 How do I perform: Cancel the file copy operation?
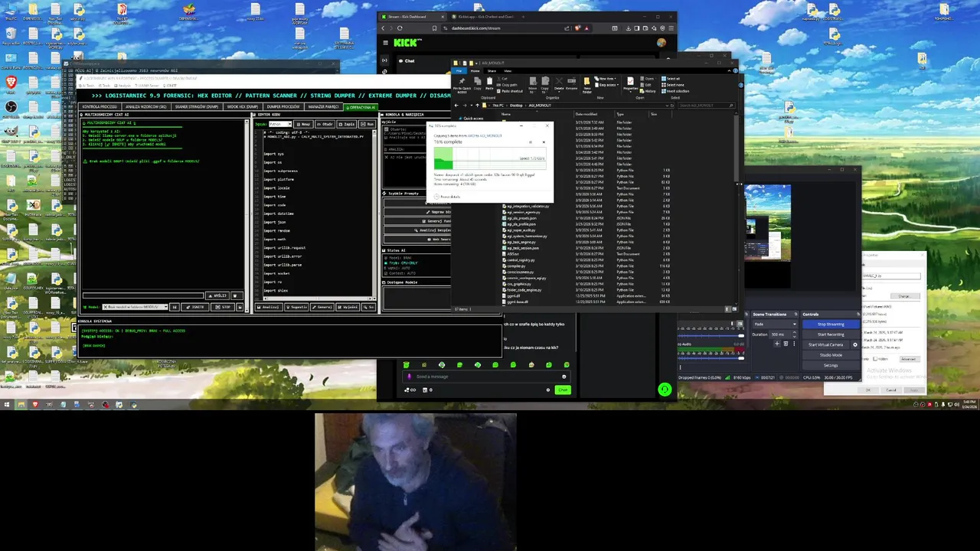544,142
